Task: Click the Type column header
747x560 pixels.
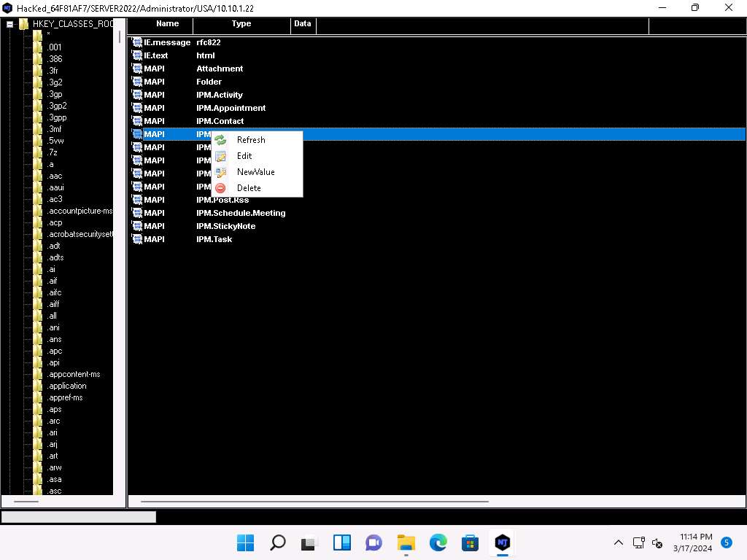Action: (241, 24)
